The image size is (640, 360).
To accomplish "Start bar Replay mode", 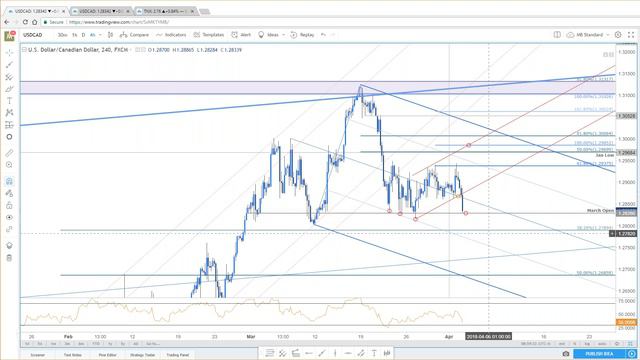I will tap(302, 35).
